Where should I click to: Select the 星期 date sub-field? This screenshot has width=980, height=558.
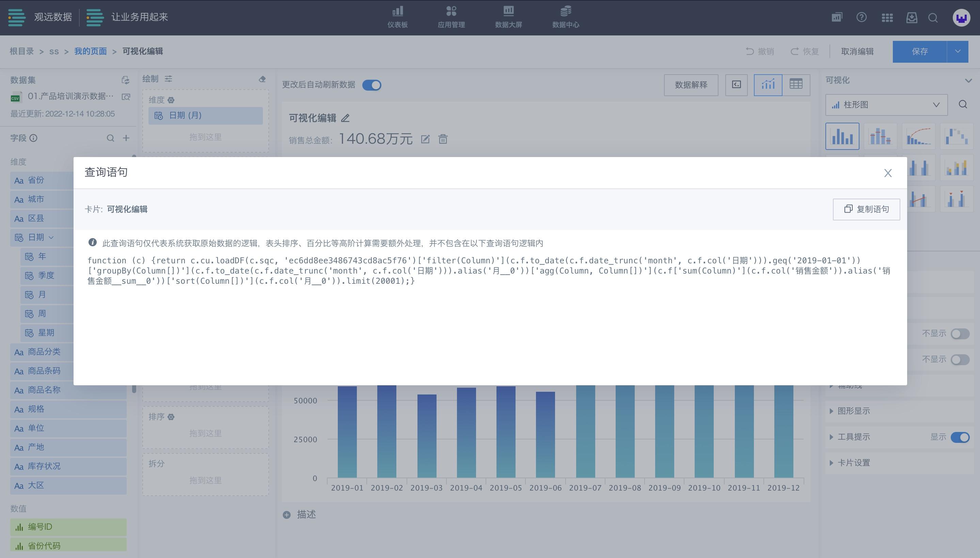coord(47,332)
